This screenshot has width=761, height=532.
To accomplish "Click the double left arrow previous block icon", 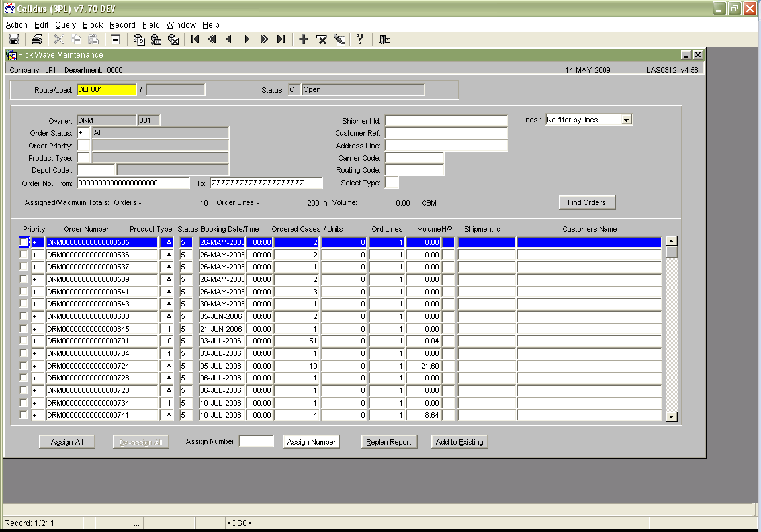I will (212, 39).
